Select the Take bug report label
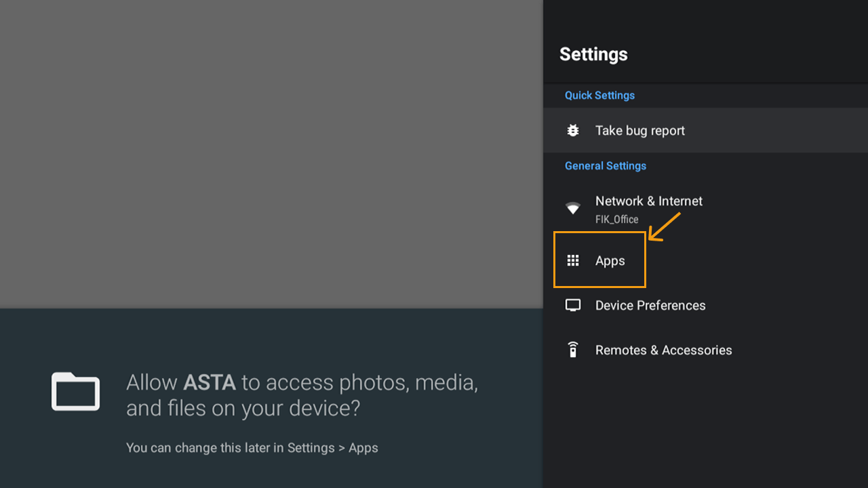Image resolution: width=868 pixels, height=488 pixels. click(639, 131)
